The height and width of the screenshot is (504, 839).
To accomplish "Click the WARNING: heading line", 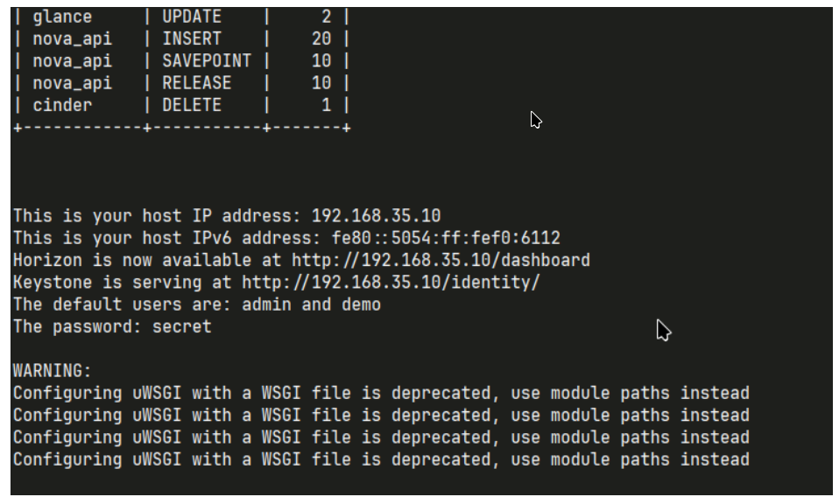I will [x=53, y=371].
